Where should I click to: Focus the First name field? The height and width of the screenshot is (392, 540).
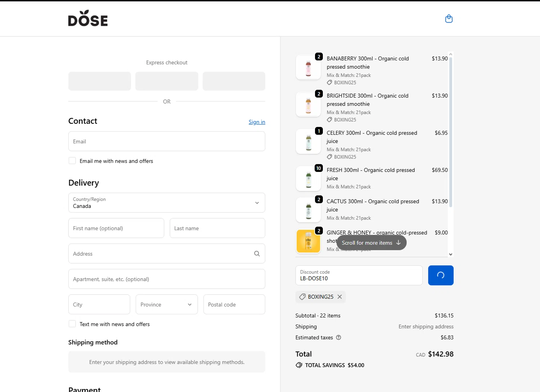116,228
